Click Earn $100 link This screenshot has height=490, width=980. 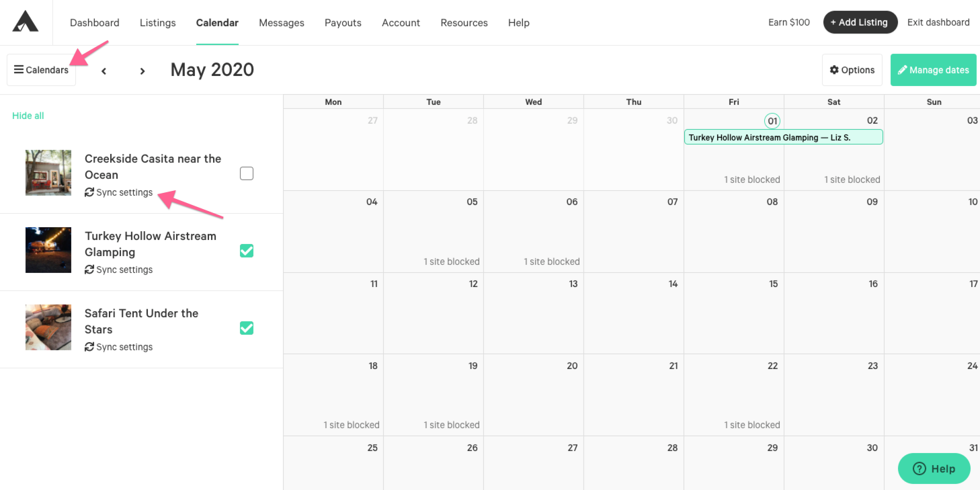pyautogui.click(x=789, y=22)
